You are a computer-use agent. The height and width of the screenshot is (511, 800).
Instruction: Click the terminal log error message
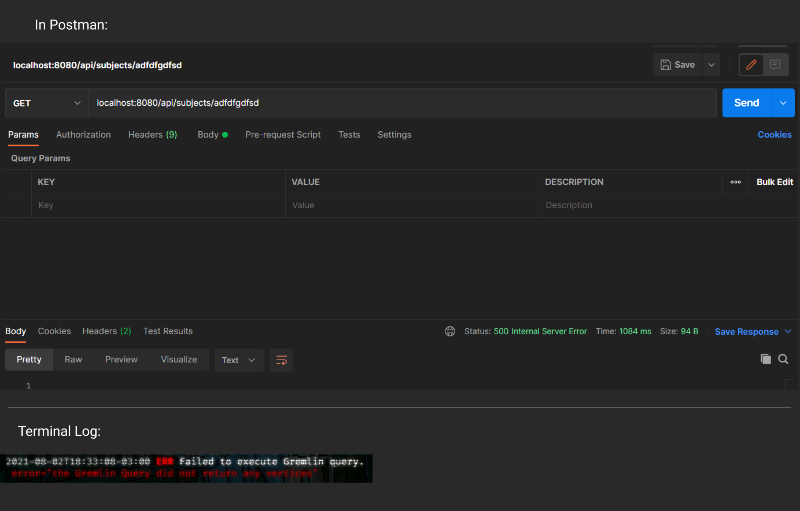click(x=186, y=468)
